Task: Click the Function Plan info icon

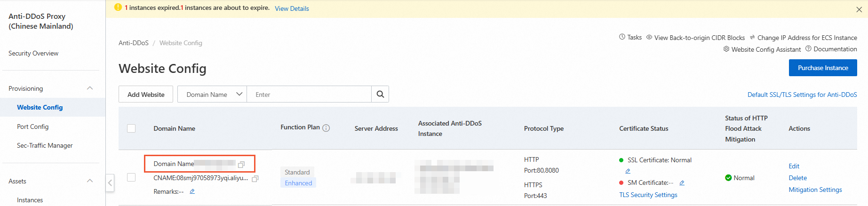Action: [x=326, y=128]
